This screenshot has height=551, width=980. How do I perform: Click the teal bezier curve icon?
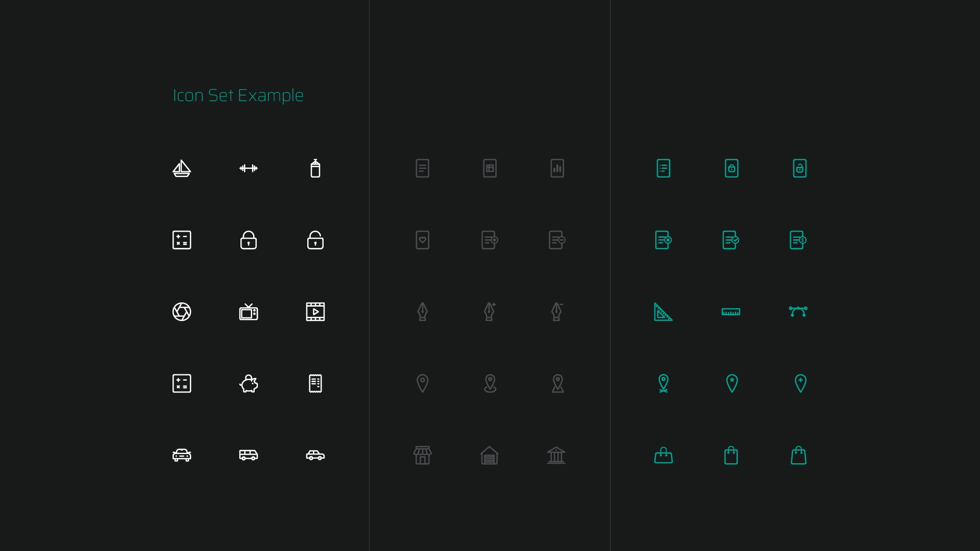(x=798, y=312)
